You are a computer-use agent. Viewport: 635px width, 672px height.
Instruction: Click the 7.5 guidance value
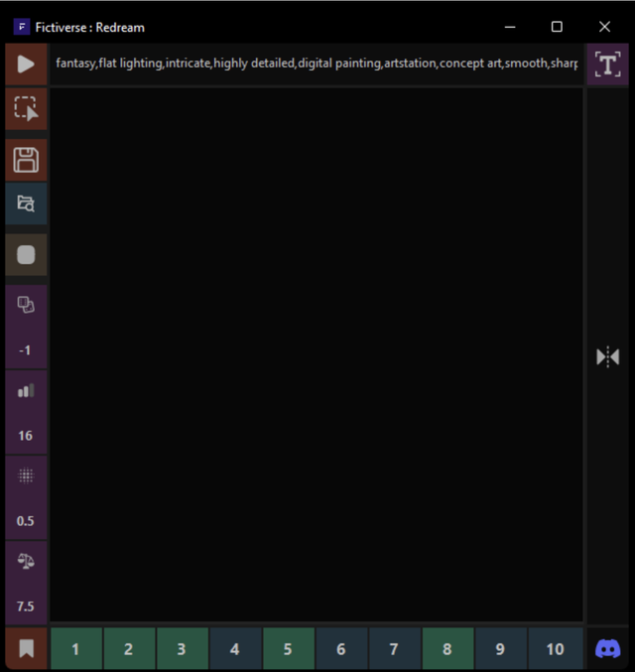[26, 606]
